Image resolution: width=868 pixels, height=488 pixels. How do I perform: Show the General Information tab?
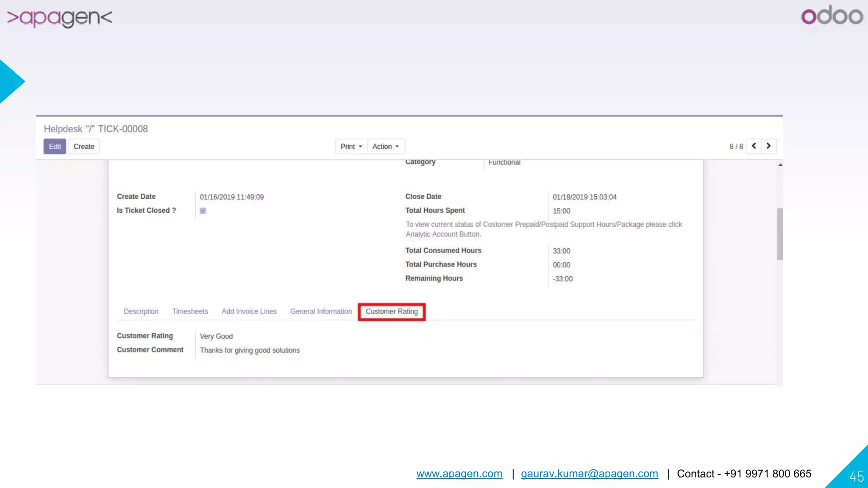[321, 311]
